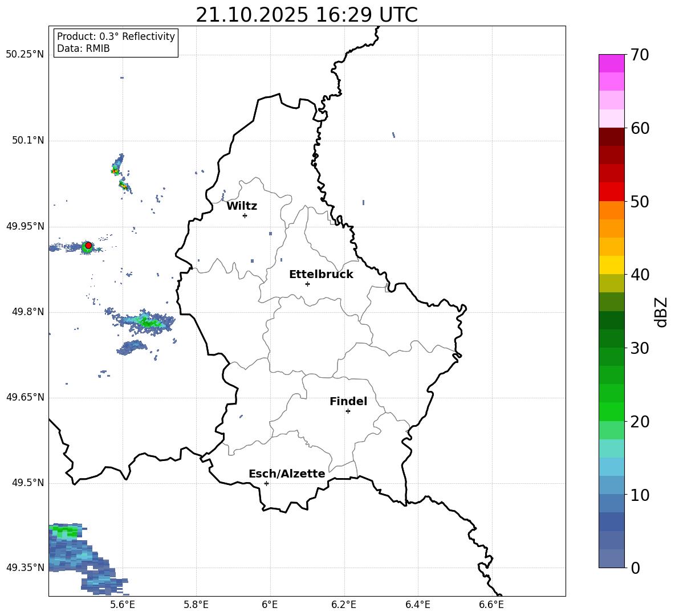This screenshot has width=675, height=616.
Task: Click the 5.6°E longitude label
Action: (x=122, y=605)
